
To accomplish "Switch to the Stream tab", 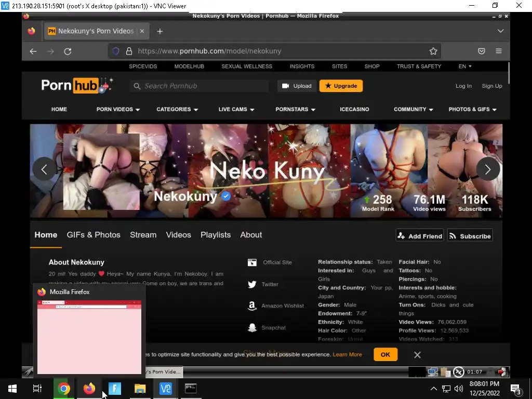I will [x=143, y=235].
